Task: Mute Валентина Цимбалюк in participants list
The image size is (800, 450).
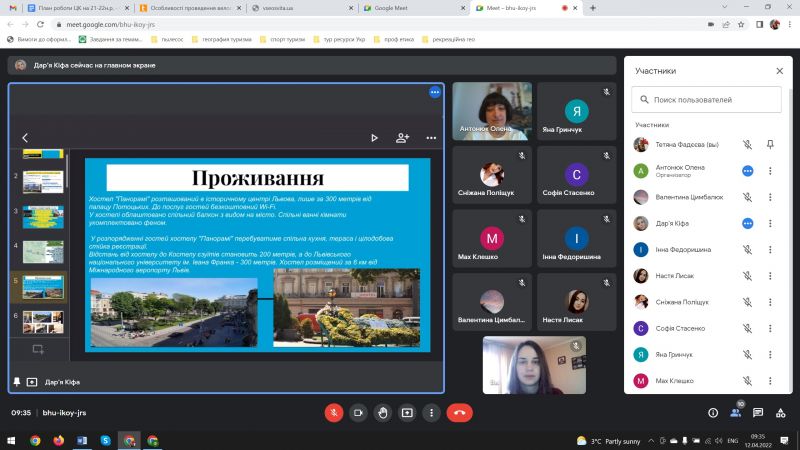Action: click(747, 197)
